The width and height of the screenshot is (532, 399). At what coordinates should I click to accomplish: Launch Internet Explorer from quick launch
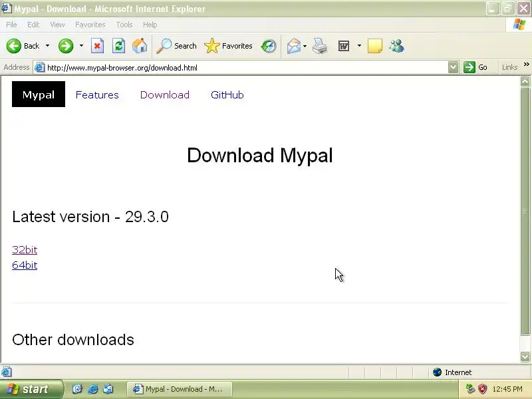click(x=92, y=389)
